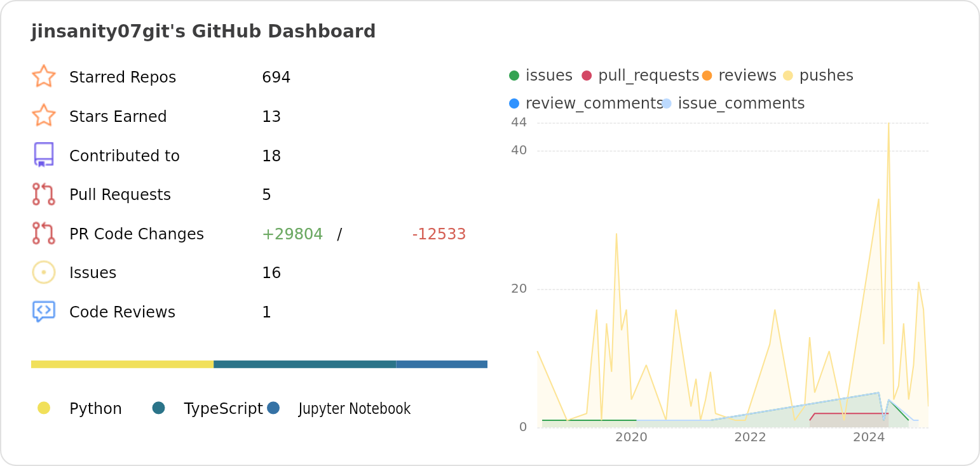Toggle the issues legend dot
This screenshot has height=466, width=980.
point(514,76)
